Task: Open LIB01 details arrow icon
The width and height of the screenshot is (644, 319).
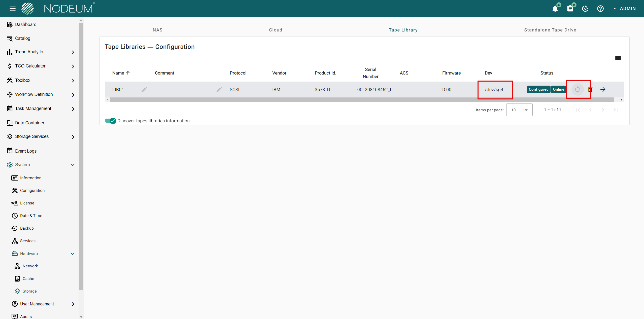Action: [603, 89]
